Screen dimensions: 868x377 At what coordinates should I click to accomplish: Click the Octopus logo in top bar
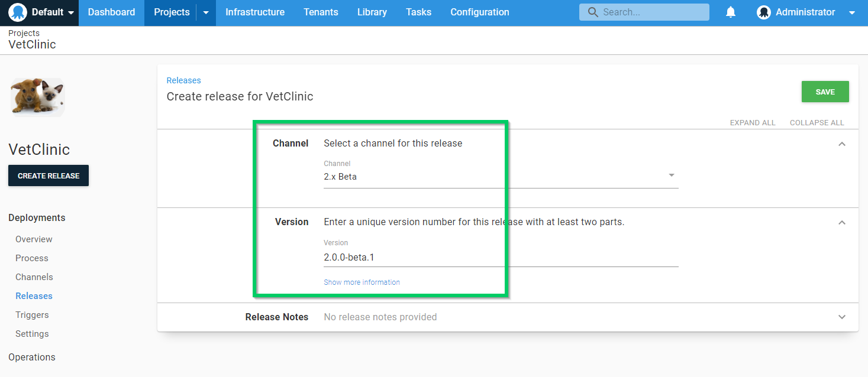18,12
